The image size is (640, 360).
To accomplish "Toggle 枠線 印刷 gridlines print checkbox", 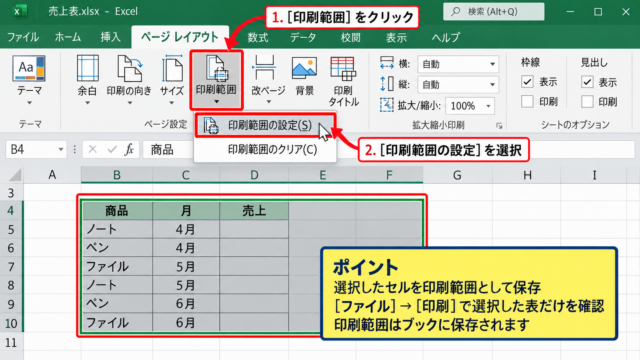I will [527, 101].
